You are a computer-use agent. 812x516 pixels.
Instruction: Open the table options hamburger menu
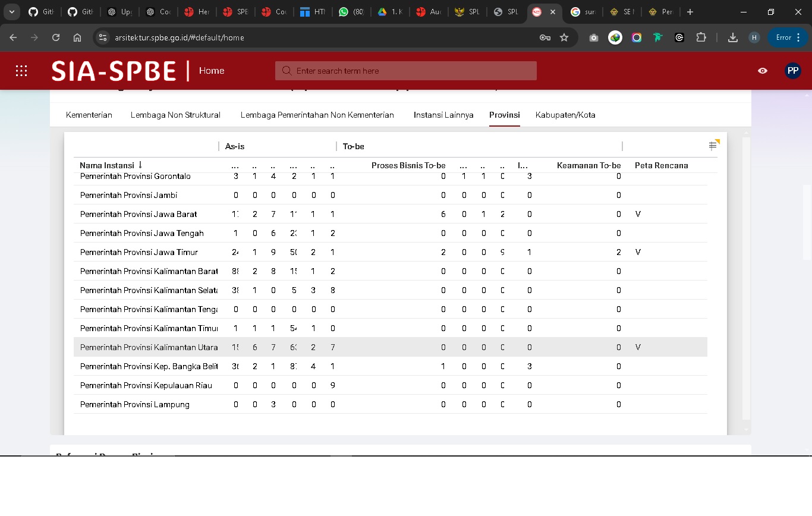tap(713, 146)
